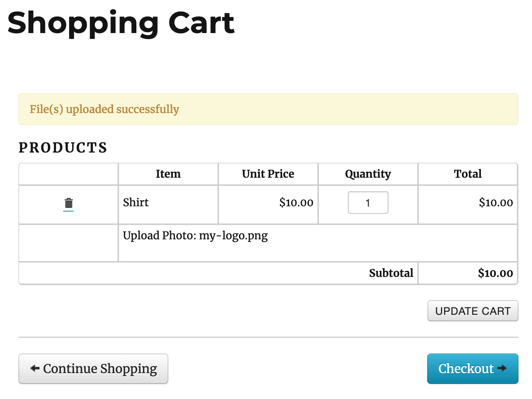This screenshot has width=532, height=399.
Task: Select the Quantity column header
Action: (x=368, y=174)
